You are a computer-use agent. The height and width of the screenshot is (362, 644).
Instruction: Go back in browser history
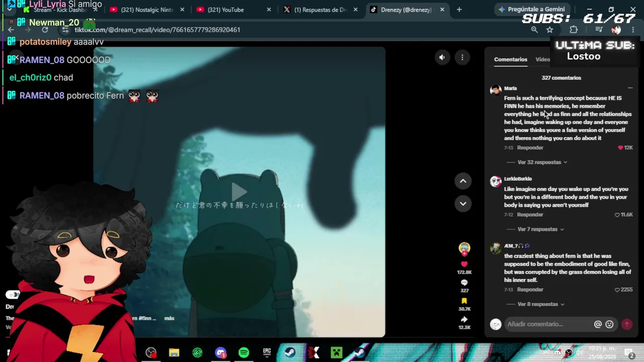11,30
